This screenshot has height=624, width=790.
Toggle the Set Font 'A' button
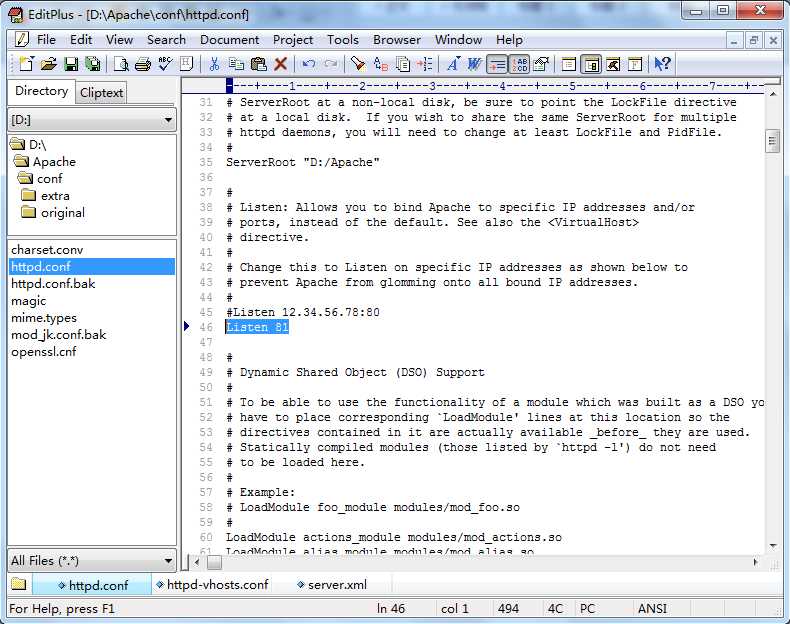click(x=452, y=64)
